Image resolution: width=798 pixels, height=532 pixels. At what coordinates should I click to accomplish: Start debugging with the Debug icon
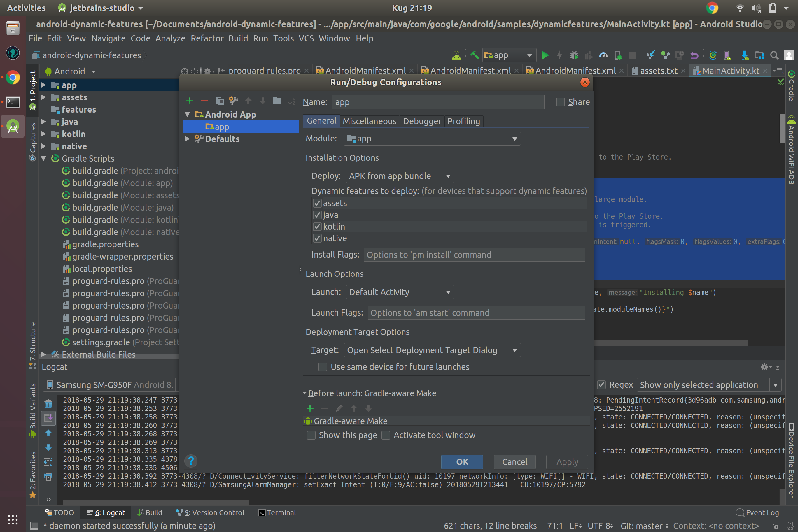(574, 55)
